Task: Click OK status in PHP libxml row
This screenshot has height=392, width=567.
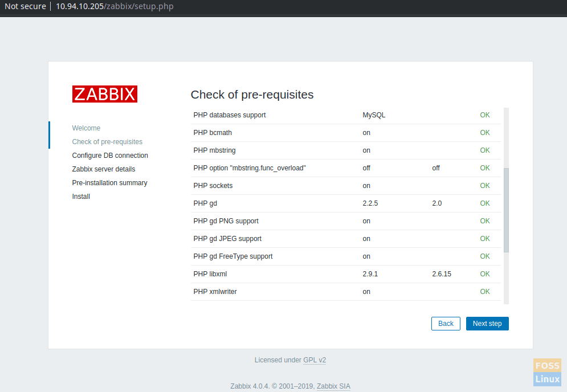Action: tap(485, 274)
